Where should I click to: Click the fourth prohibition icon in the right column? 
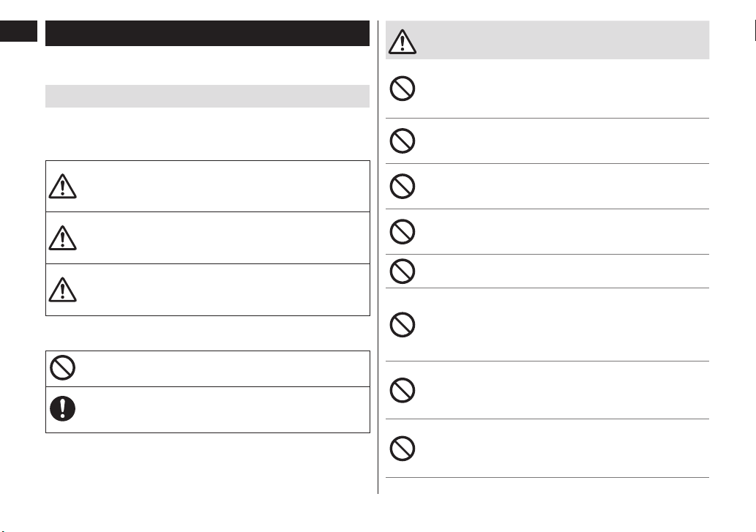402,232
